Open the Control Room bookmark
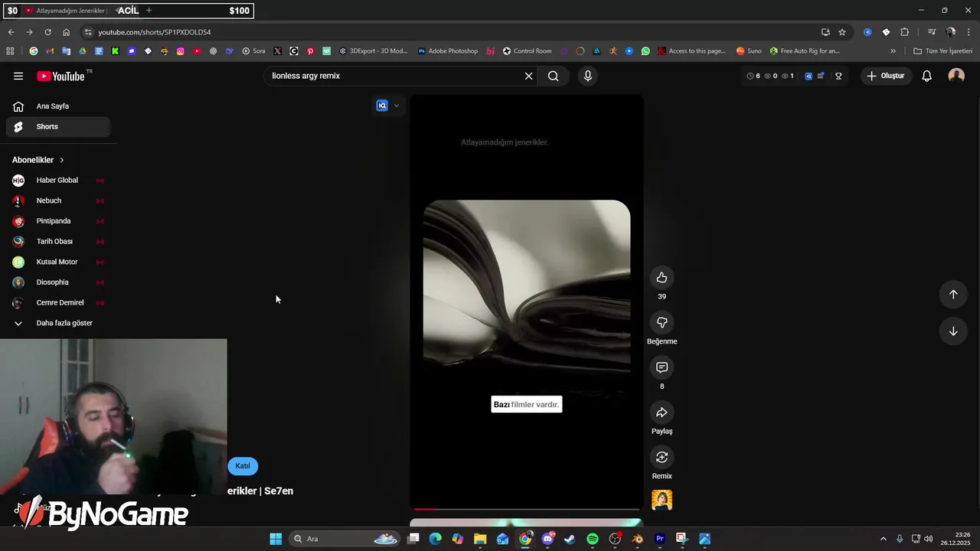This screenshot has width=980, height=551. (527, 51)
